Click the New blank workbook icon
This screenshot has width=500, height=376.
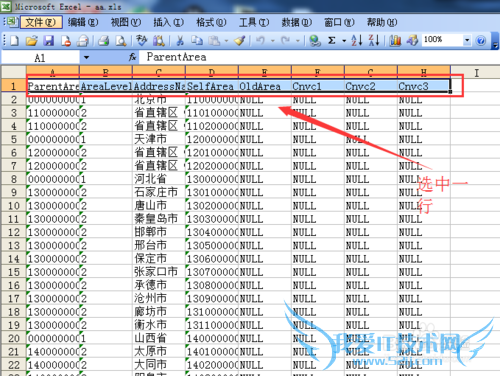tap(14, 41)
